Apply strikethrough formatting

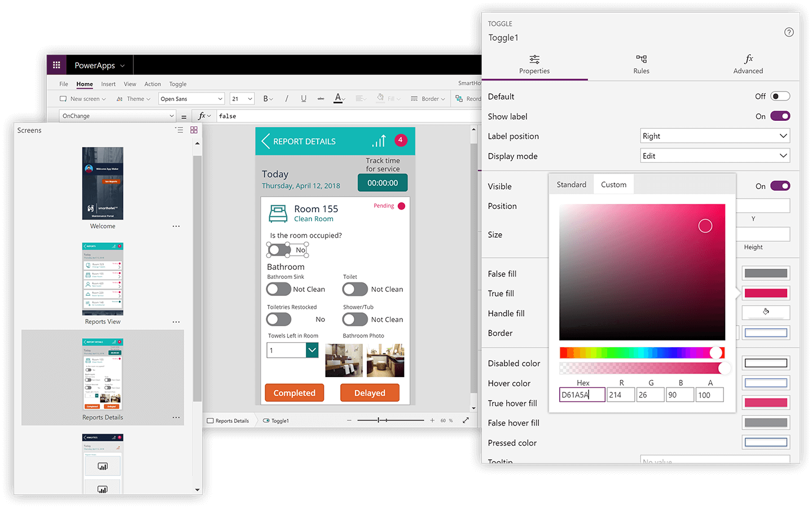pos(321,98)
